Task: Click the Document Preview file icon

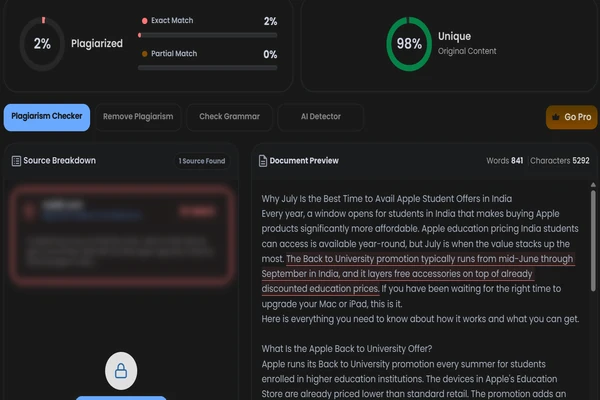Action: pyautogui.click(x=263, y=161)
